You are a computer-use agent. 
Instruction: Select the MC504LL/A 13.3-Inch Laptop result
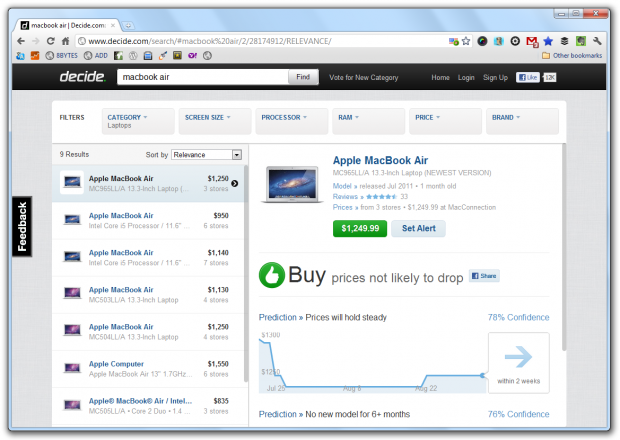(x=148, y=332)
